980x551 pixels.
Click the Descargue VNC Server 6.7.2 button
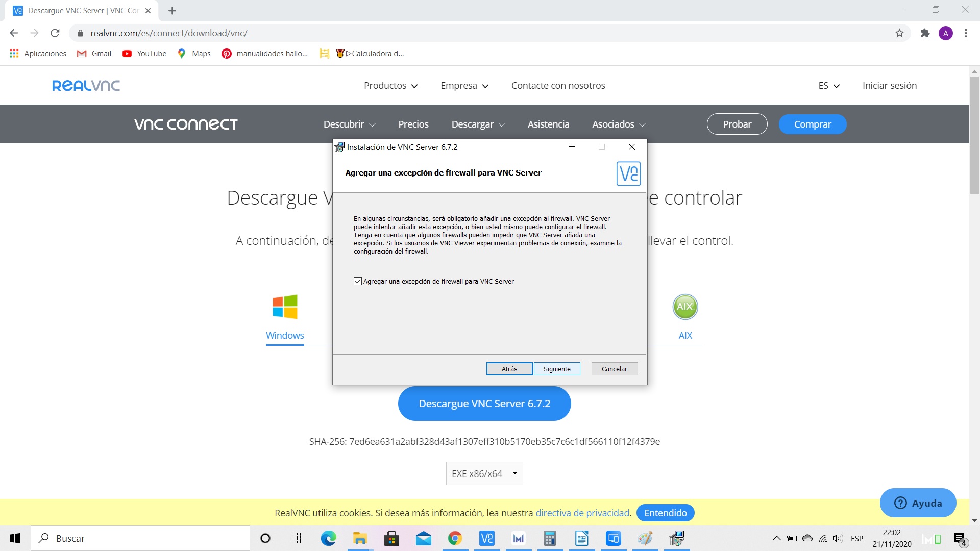coord(484,403)
